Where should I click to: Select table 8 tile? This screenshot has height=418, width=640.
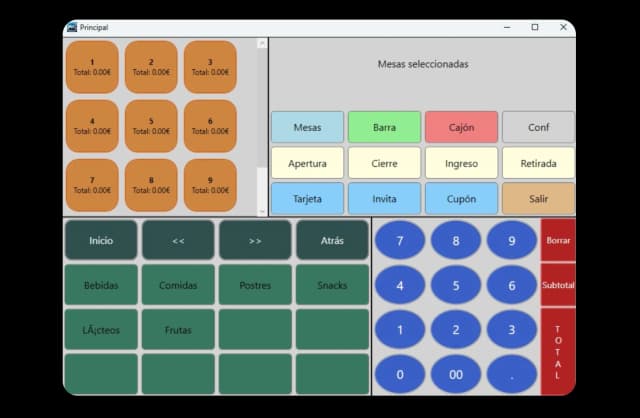pyautogui.click(x=151, y=185)
